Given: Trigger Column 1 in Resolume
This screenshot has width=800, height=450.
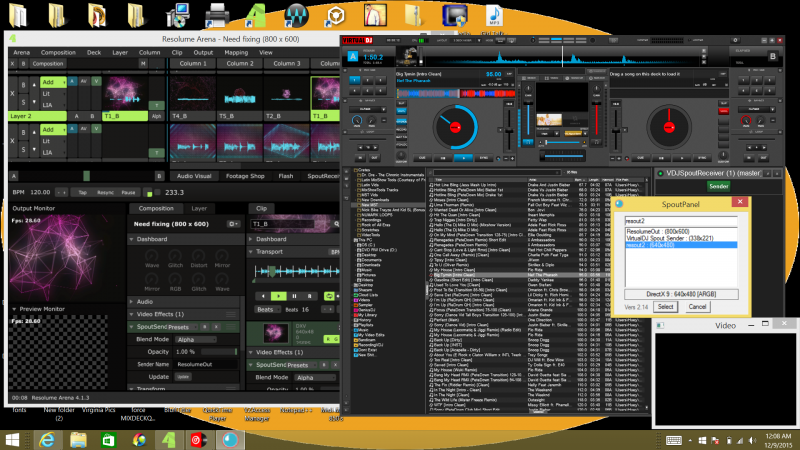Looking at the screenshot, I should coord(193,63).
